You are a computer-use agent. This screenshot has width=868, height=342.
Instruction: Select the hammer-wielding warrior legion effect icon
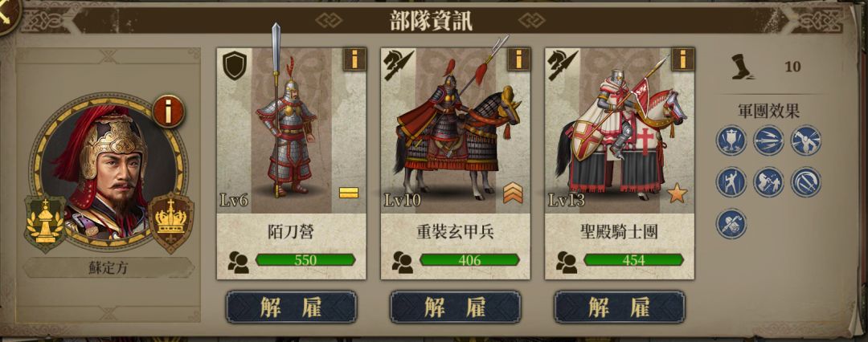point(806,140)
